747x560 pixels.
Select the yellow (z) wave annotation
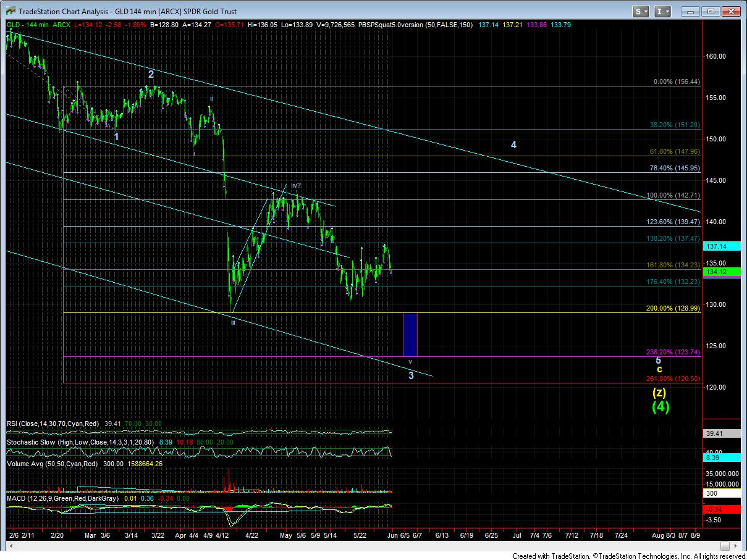click(659, 392)
